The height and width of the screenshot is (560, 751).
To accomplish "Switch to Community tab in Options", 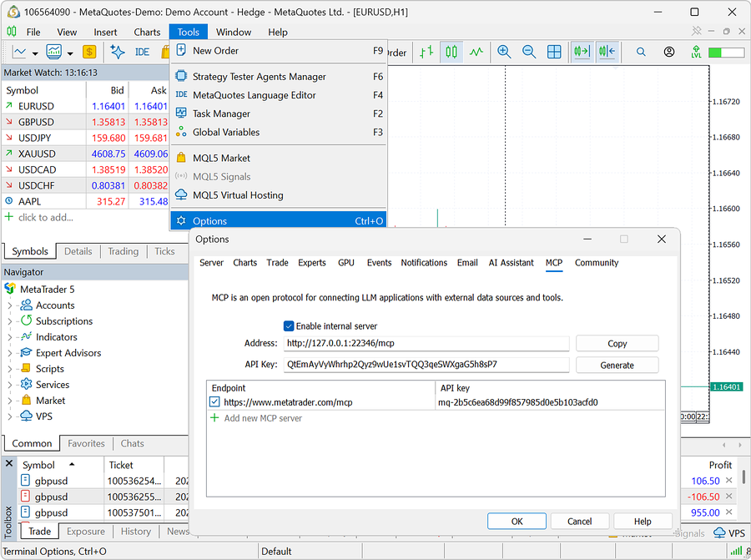I will pos(597,263).
